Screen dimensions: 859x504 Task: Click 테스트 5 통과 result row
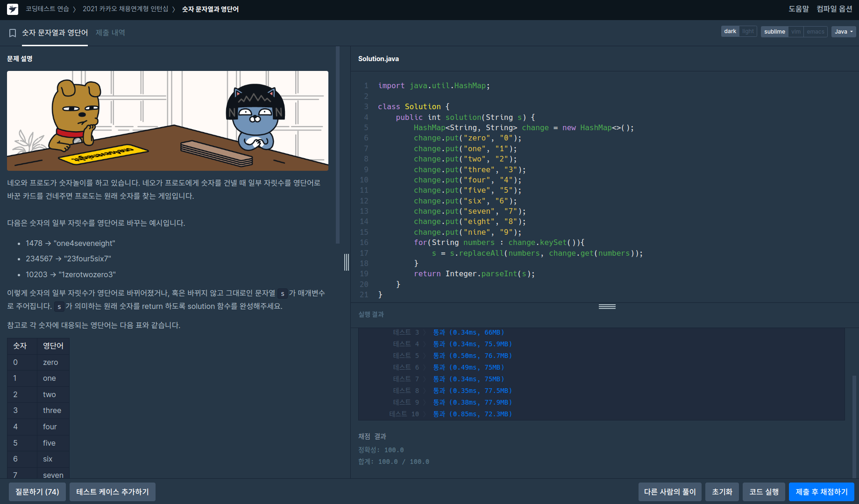452,356
